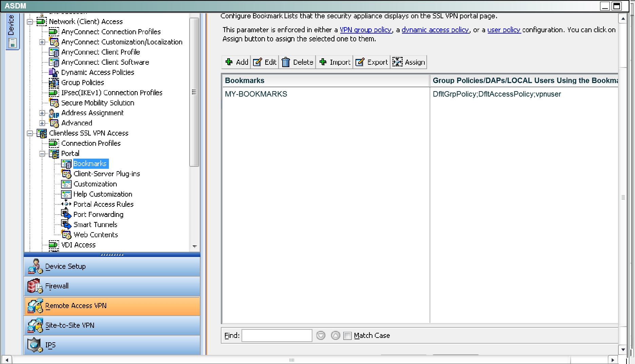Click the Delete trash can icon
This screenshot has height=364, width=635.
(286, 62)
